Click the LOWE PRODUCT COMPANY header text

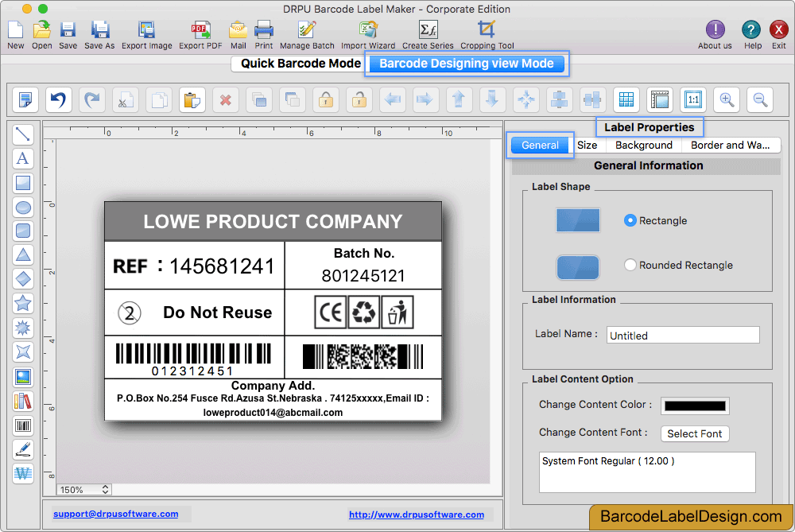coord(273,222)
